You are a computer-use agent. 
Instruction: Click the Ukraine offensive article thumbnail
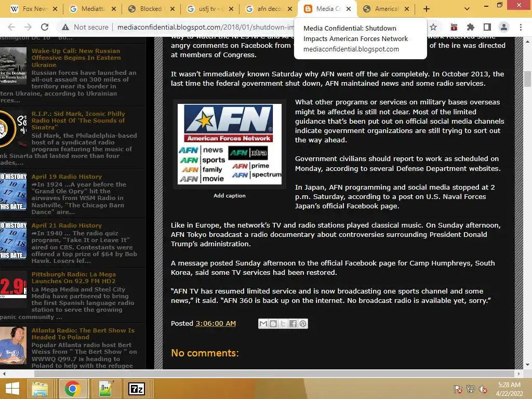point(13,66)
